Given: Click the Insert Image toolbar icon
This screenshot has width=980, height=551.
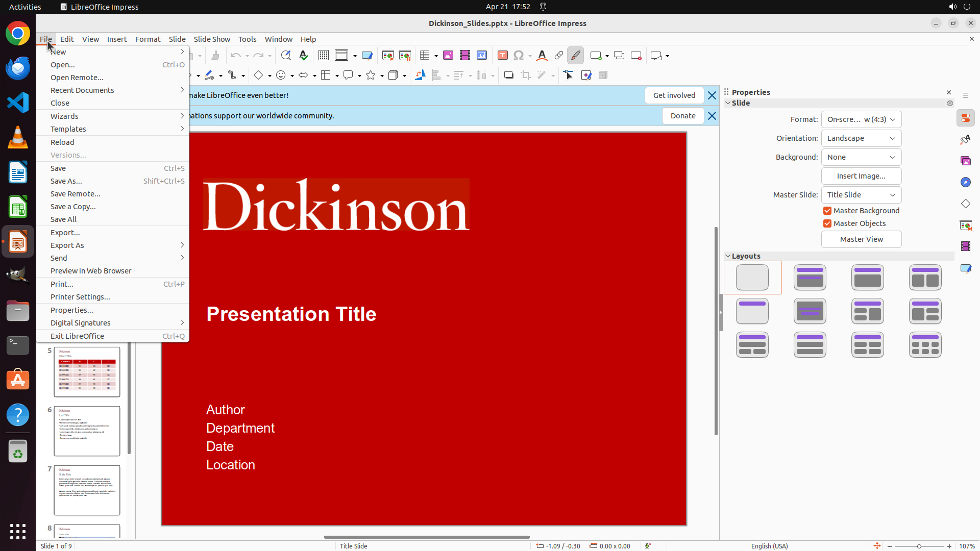Looking at the screenshot, I should tap(448, 56).
